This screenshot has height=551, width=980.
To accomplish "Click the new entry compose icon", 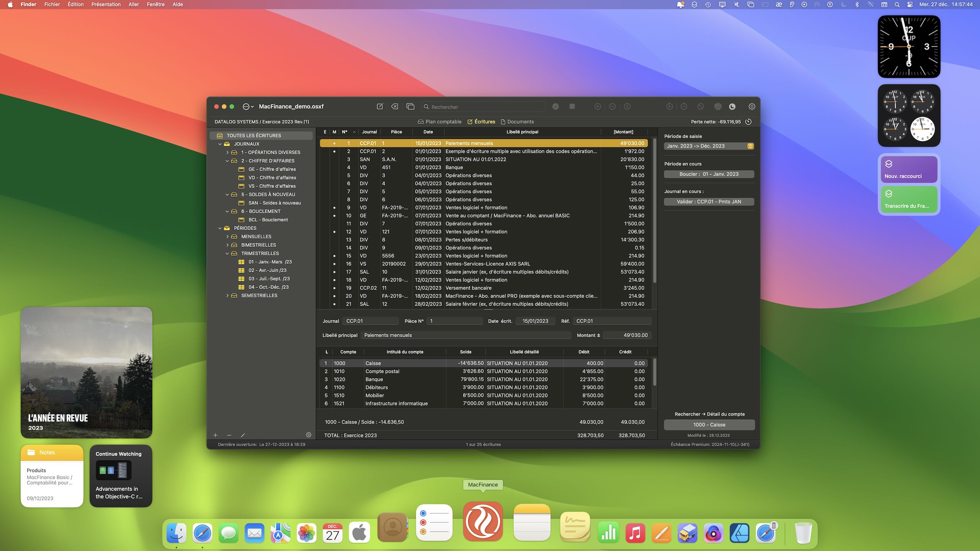I will tap(380, 106).
